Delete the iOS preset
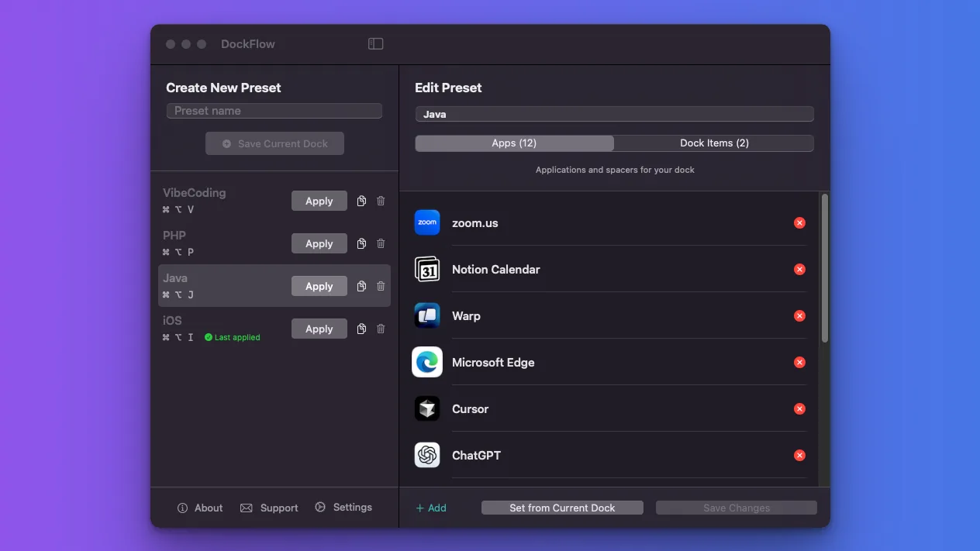 coord(381,329)
